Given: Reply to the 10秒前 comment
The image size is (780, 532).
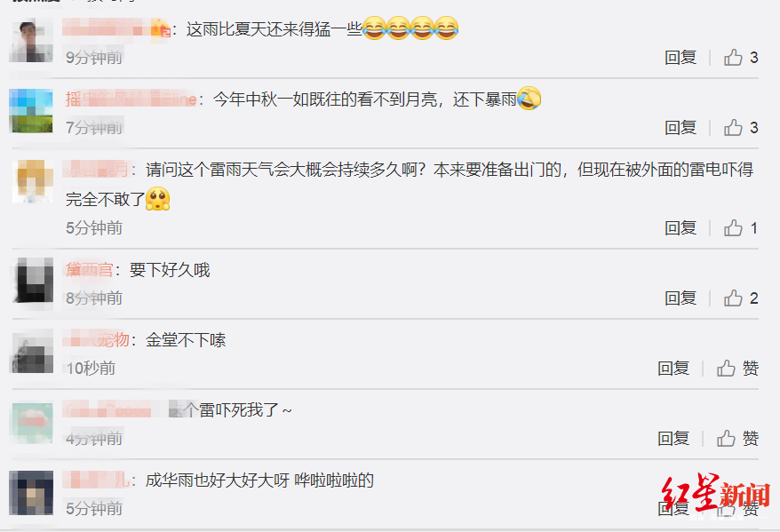Looking at the screenshot, I should pos(673,369).
